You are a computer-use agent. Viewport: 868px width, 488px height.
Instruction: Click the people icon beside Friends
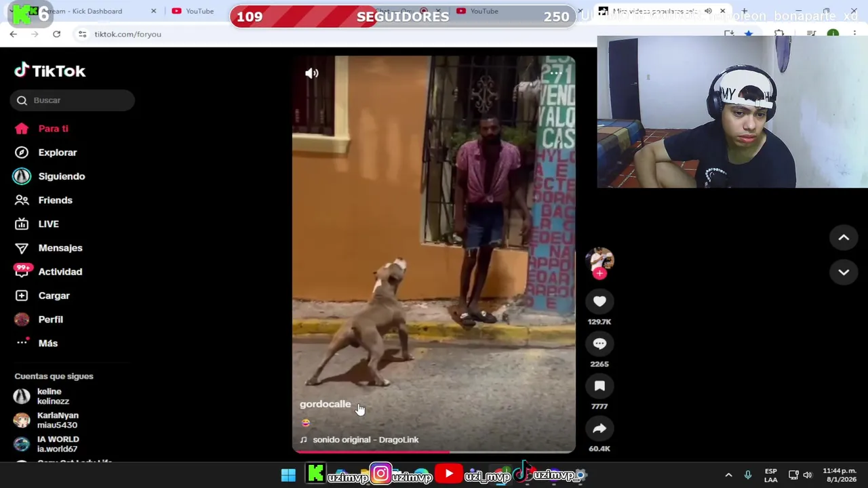tap(22, 200)
